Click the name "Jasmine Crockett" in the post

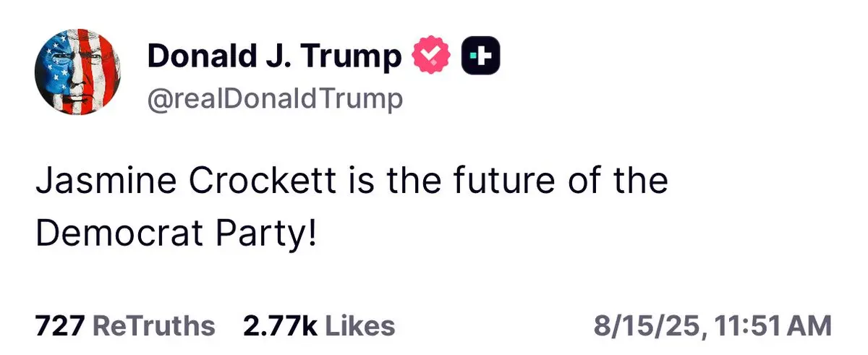[x=185, y=181]
